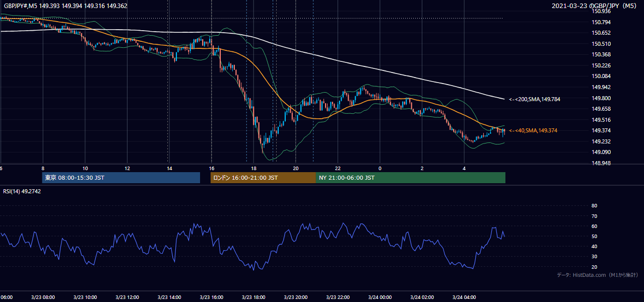Click the RSI 60 level label
Screen dimensions: 644x302
(594, 226)
